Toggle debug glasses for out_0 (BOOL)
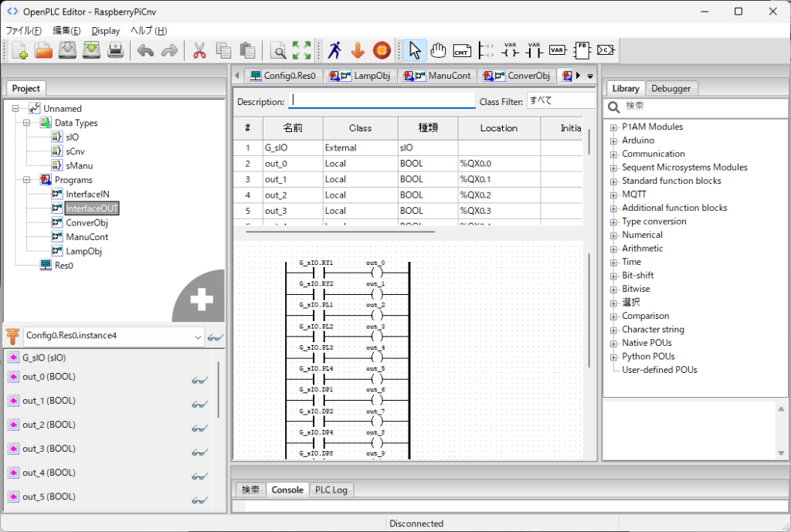The image size is (791, 532). (200, 380)
